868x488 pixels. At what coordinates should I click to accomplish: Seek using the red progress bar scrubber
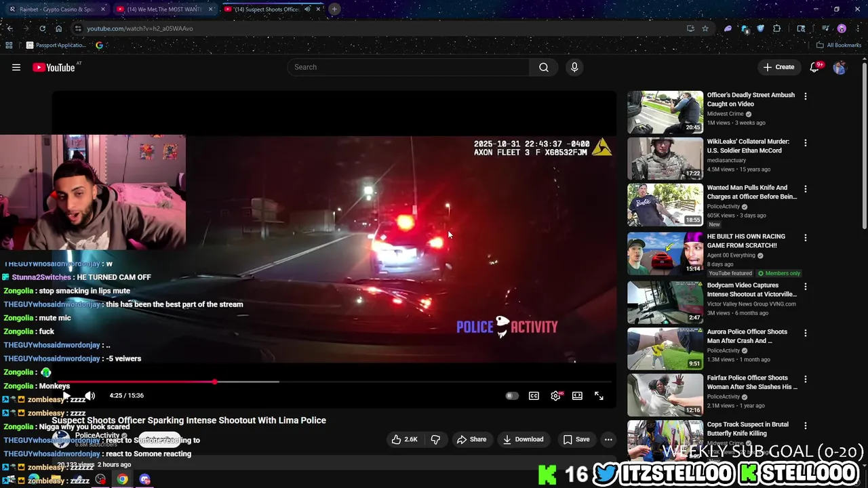click(x=215, y=382)
